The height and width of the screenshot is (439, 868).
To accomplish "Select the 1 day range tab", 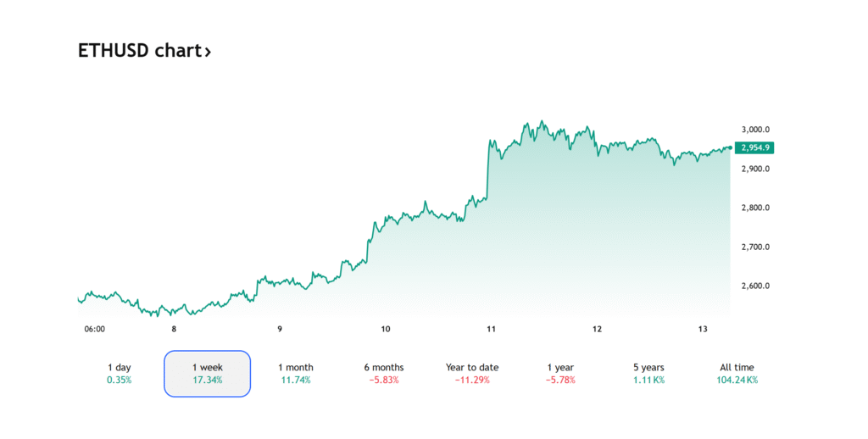I will click(120, 373).
